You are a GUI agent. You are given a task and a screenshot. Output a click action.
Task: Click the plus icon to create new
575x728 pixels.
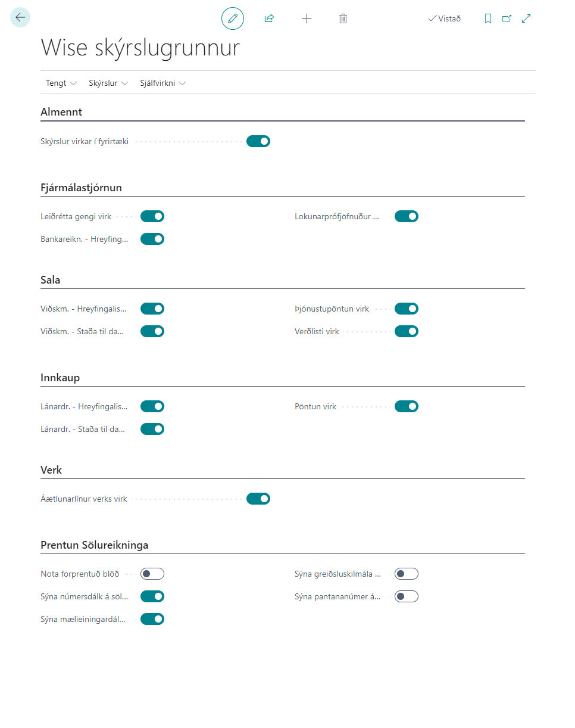click(x=307, y=18)
